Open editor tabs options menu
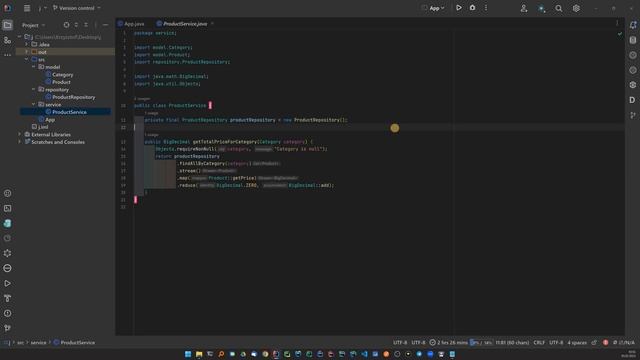Image resolution: width=640 pixels, height=360 pixels. click(x=617, y=23)
